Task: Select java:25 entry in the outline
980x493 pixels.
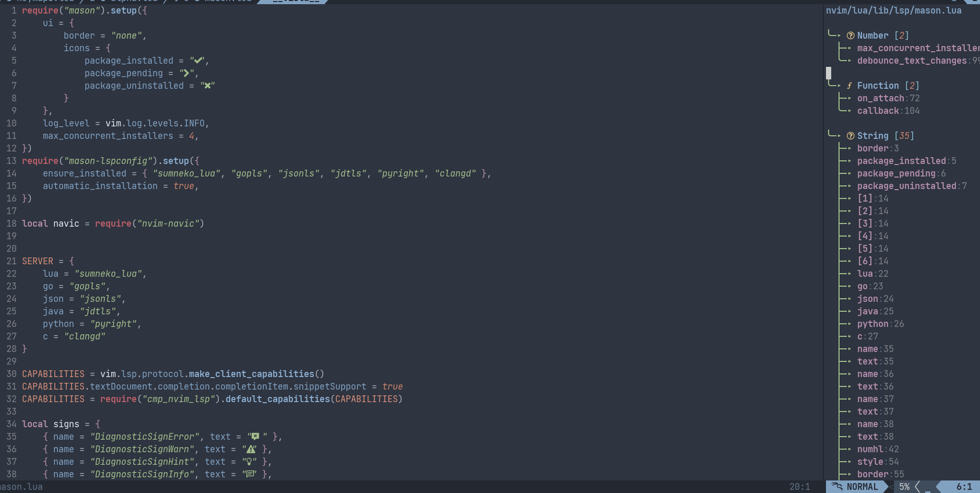Action: tap(875, 311)
